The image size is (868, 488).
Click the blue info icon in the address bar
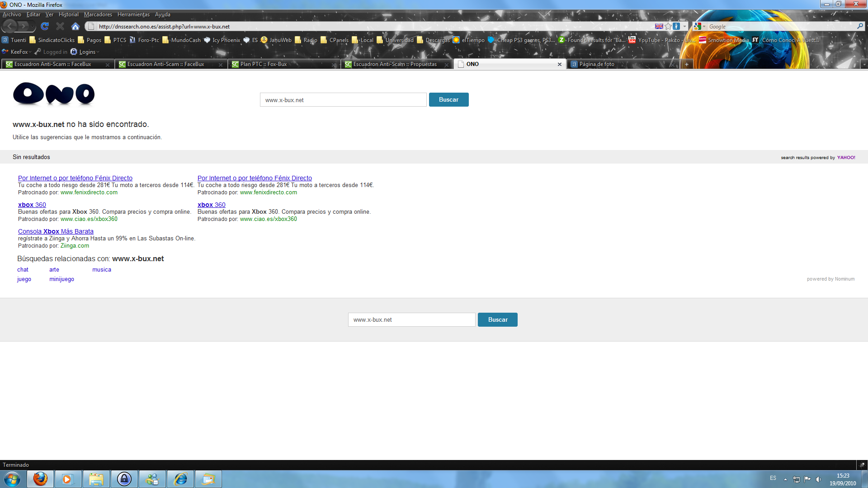pos(676,26)
